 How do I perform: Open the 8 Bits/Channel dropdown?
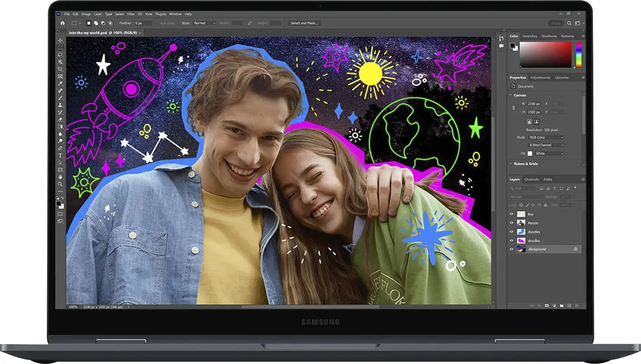546,145
